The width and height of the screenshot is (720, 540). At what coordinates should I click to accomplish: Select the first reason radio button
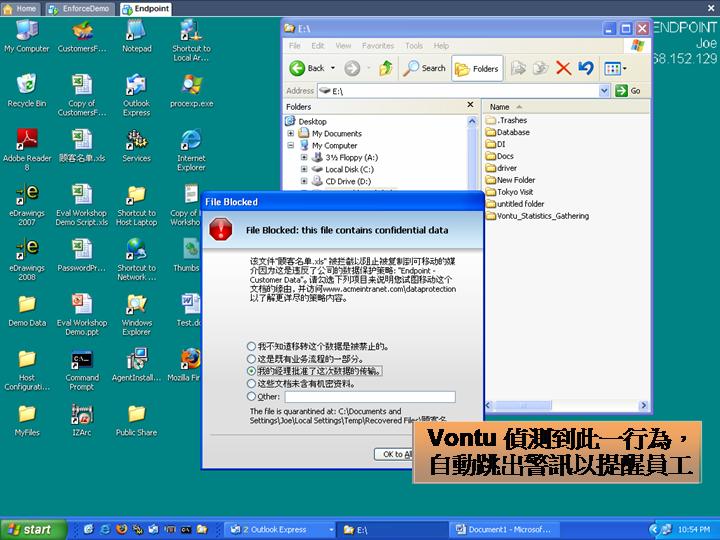pos(251,346)
